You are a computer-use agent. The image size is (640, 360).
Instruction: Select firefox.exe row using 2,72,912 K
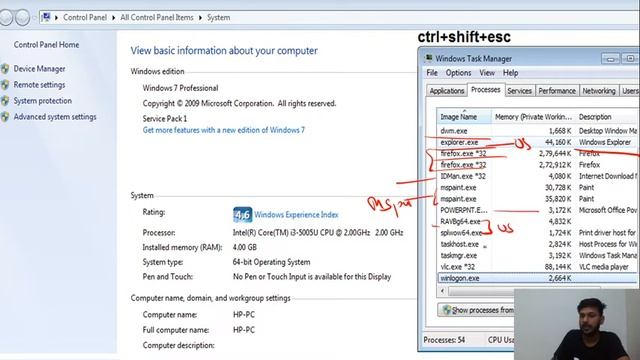(x=538, y=165)
